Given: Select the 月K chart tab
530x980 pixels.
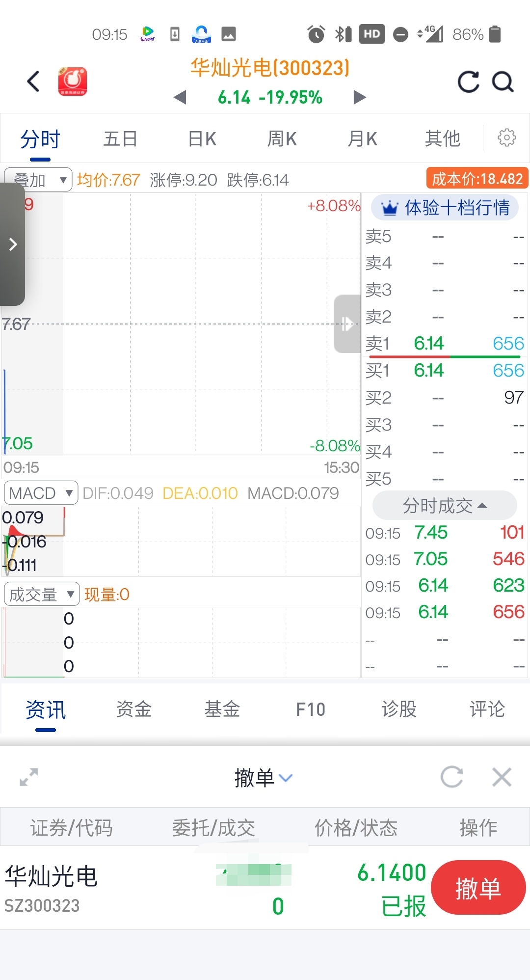Looking at the screenshot, I should click(363, 139).
